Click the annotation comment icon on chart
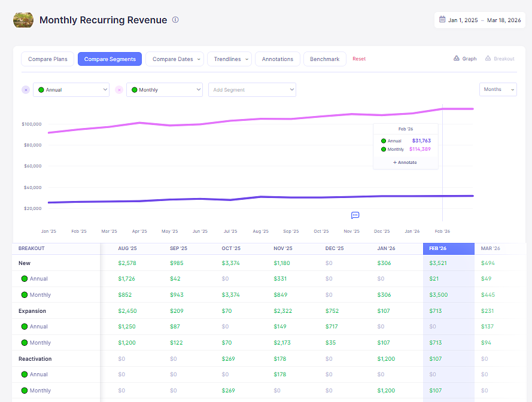 pos(355,215)
